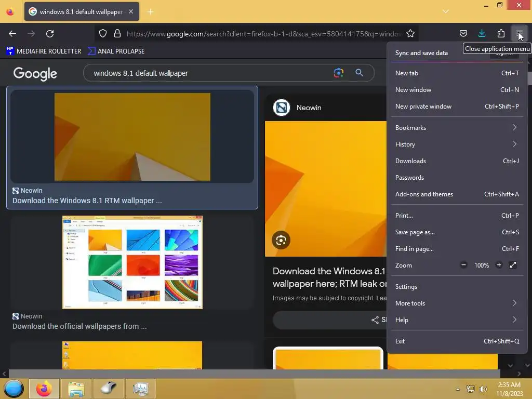Open Add-ons and themes
The width and height of the screenshot is (532, 399).
click(457, 194)
